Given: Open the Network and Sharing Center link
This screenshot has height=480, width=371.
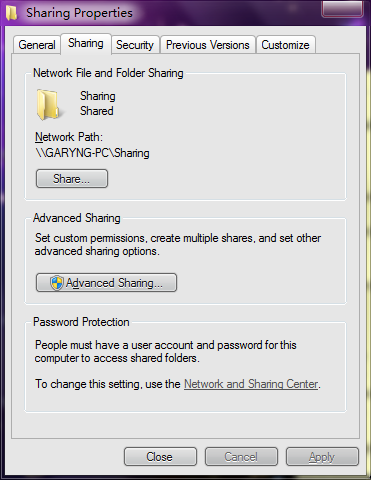Looking at the screenshot, I should 251,384.
